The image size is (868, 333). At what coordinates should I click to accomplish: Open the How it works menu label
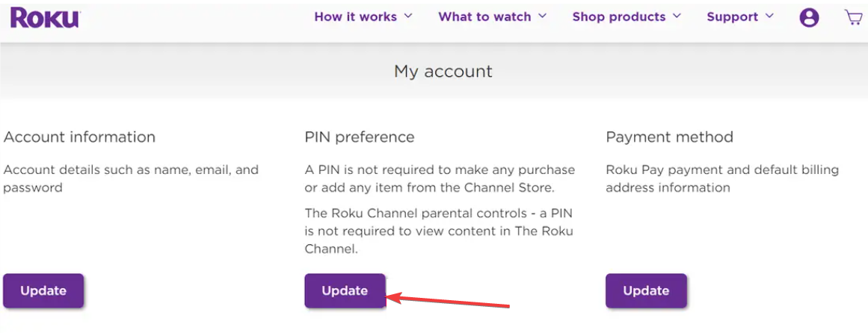[x=355, y=16]
